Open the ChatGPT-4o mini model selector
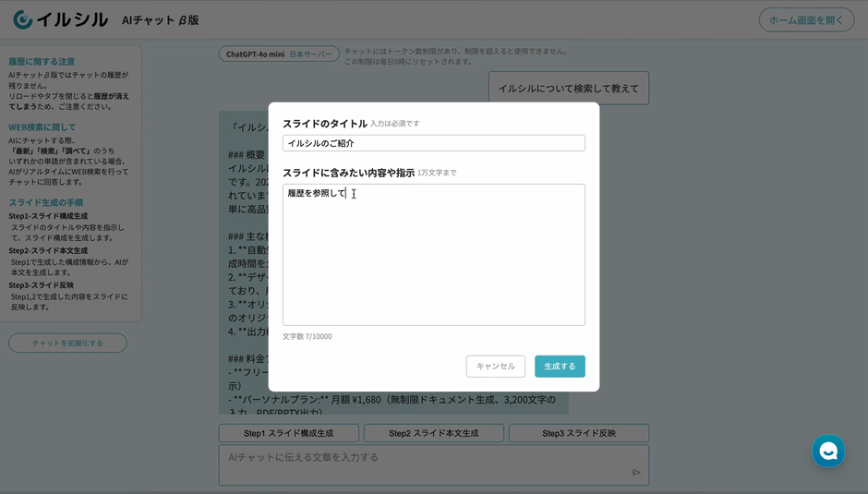Image resolution: width=868 pixels, height=494 pixels. coord(279,54)
